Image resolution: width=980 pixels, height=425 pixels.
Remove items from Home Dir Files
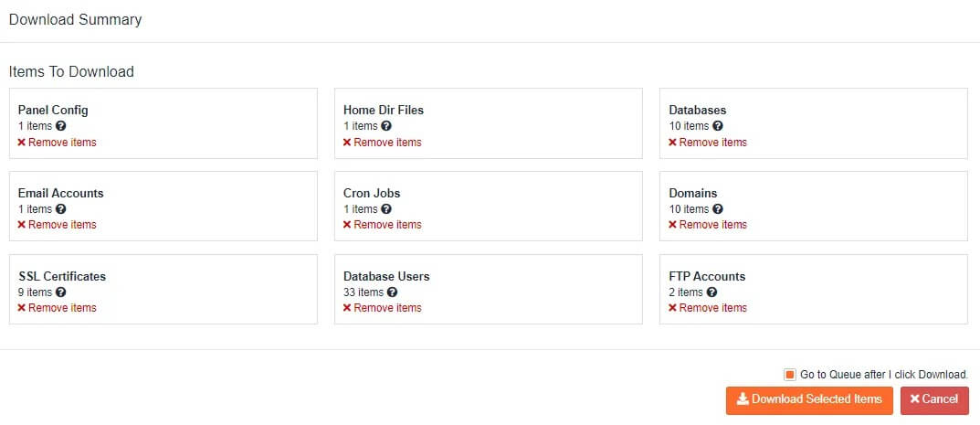[383, 143]
